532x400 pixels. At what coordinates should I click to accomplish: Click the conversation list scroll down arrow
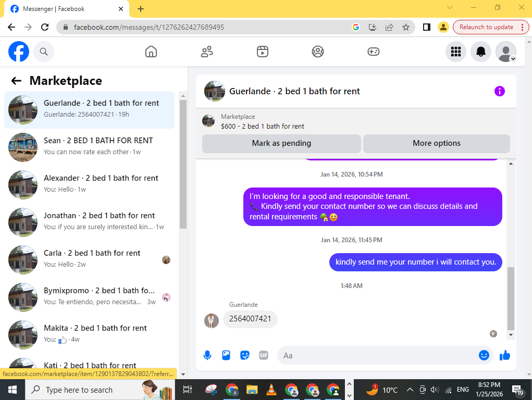183,374
